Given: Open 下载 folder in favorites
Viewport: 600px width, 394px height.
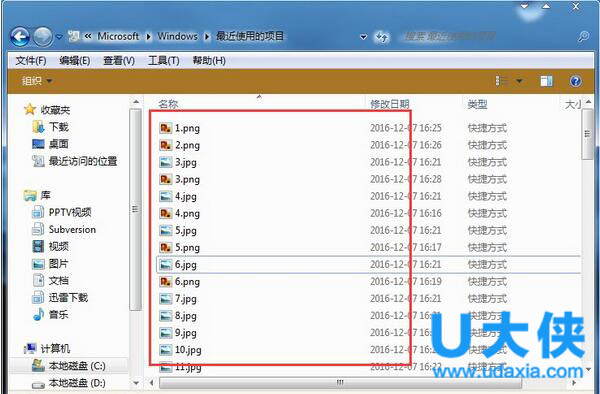Looking at the screenshot, I should click(51, 127).
